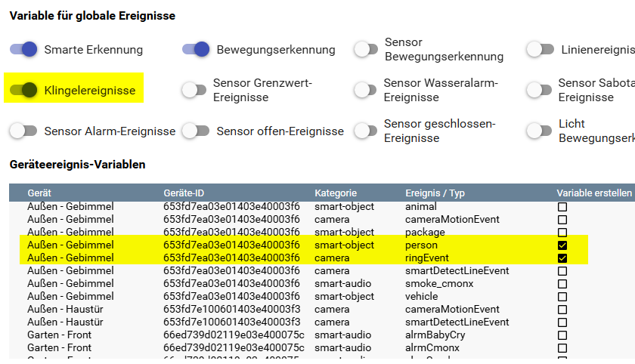Image resolution: width=635 pixels, height=364 pixels.
Task: Enable the variable for the alrmBabyCry event
Action: point(562,335)
